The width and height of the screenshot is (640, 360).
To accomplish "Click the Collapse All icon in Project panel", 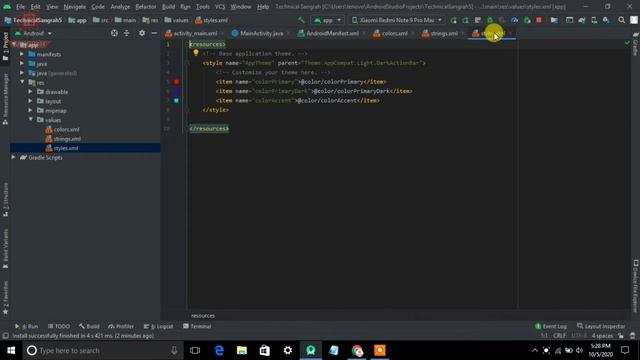I will pos(127,33).
